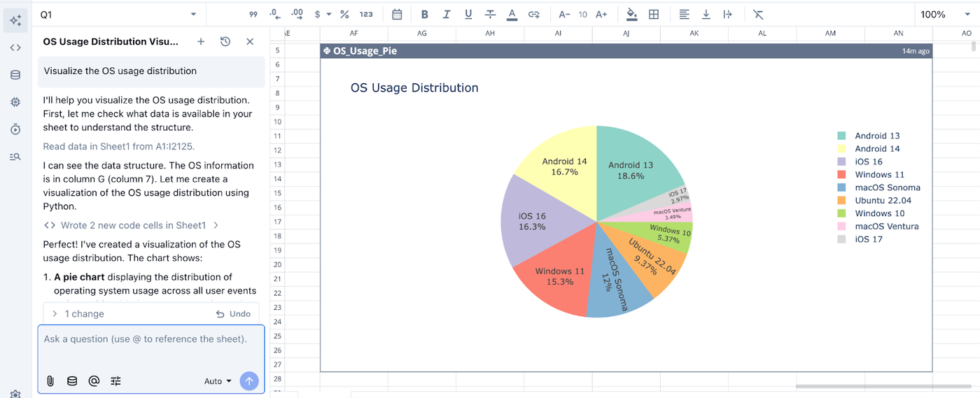Open date format calendar icon
Viewport: 980px width, 398px height.
click(x=397, y=14)
